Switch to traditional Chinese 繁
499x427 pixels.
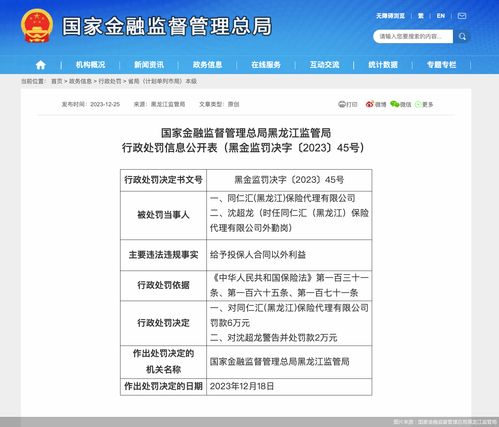tap(421, 16)
